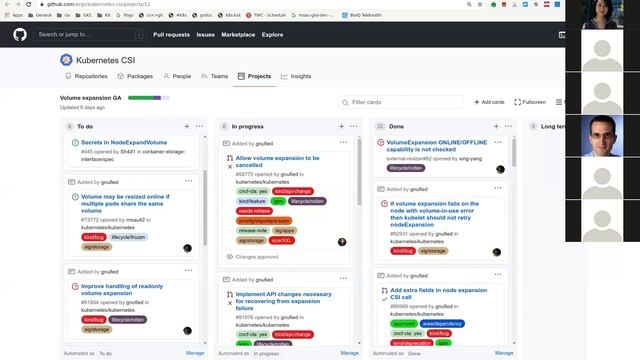
Task: Open Implement API changes necessary pull request
Action: pos(284,301)
